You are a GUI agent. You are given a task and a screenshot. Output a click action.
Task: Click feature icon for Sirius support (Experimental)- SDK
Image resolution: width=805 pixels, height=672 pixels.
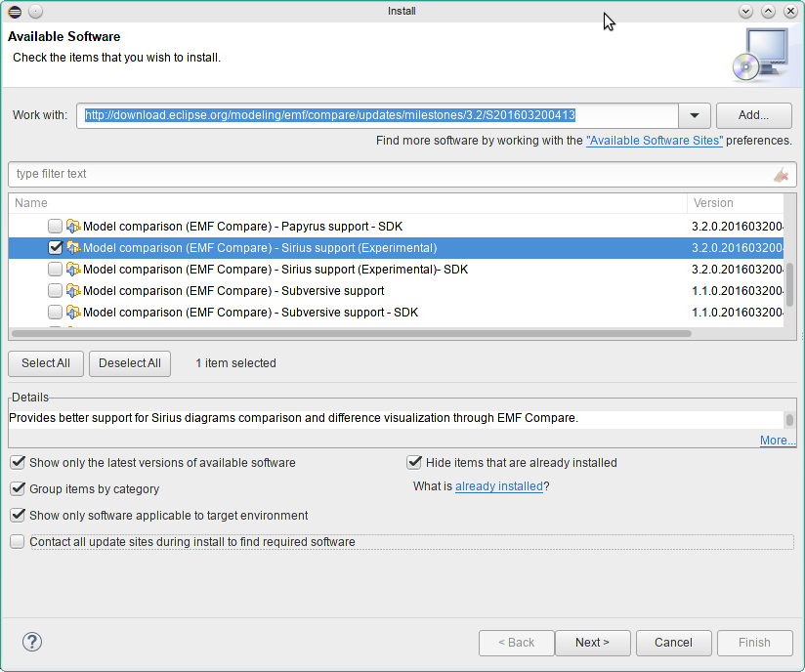coord(73,270)
